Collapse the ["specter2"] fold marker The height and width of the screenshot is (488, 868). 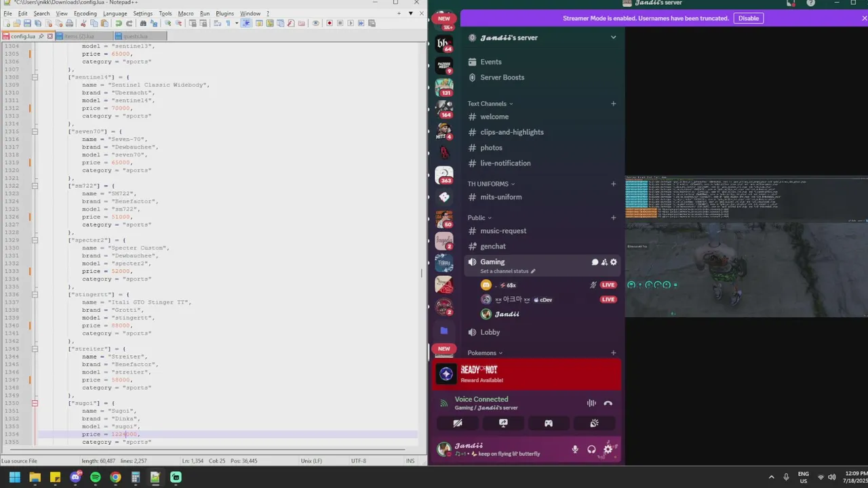coord(35,240)
